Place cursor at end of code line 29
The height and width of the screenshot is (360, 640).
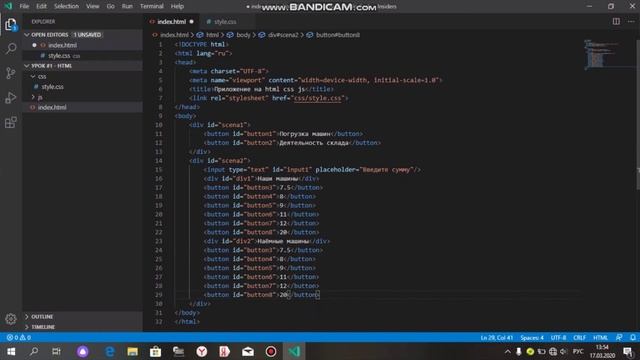click(320, 295)
